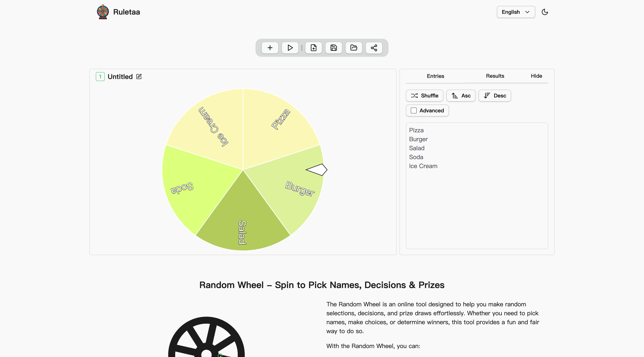
Task: Open the English language dropdown
Action: click(x=516, y=12)
